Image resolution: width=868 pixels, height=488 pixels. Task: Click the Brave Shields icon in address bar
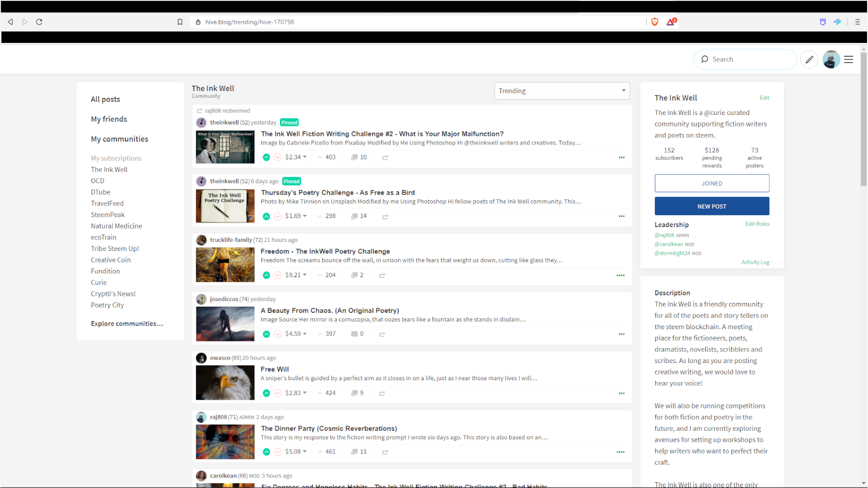click(655, 22)
